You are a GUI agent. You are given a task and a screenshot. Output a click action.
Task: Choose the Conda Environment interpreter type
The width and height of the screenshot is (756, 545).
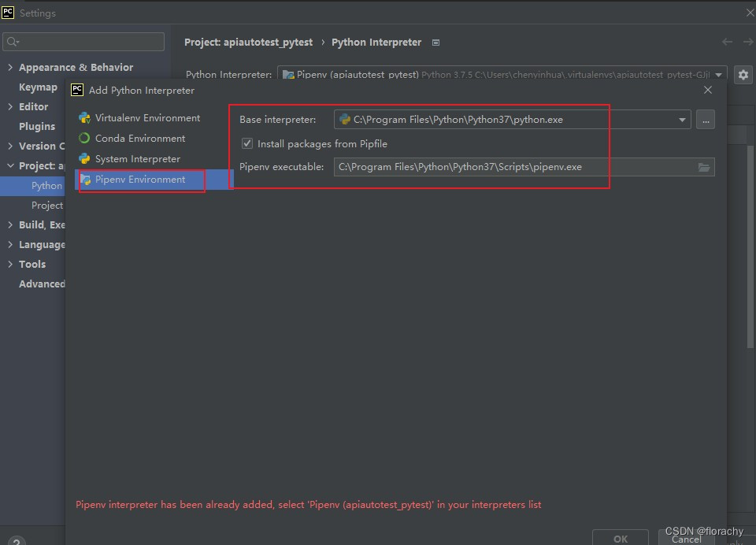coord(139,138)
